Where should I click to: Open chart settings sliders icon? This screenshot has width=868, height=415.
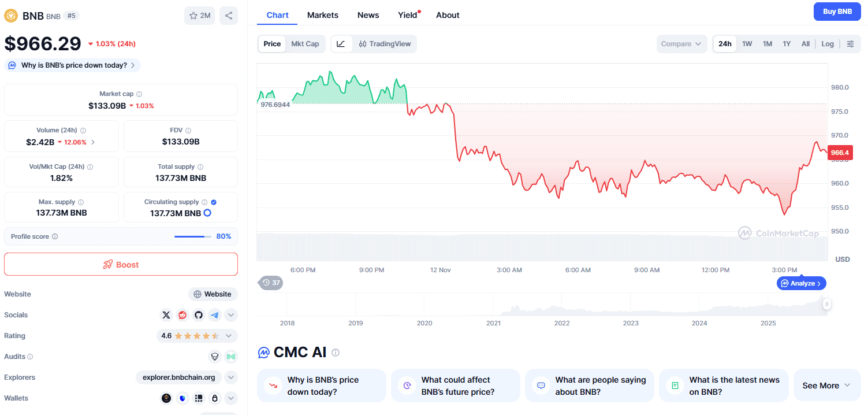[850, 44]
